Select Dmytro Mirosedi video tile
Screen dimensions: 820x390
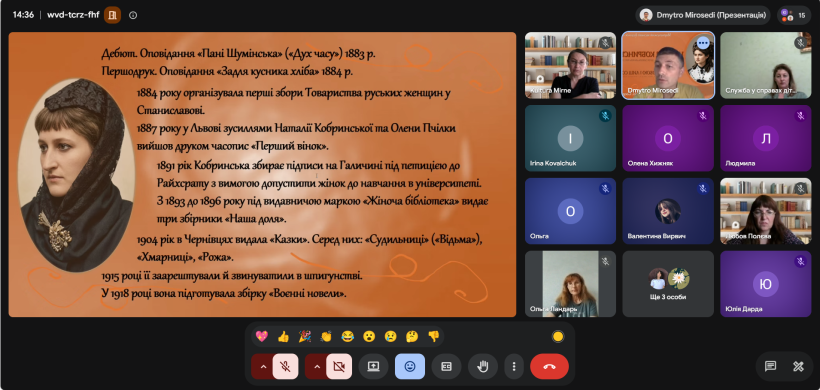[x=668, y=65]
